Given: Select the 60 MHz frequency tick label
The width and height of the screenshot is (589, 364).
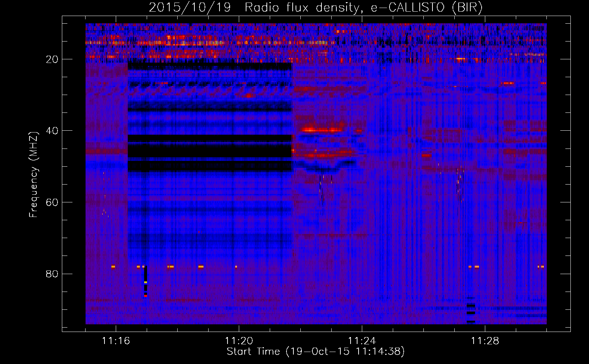Looking at the screenshot, I should click(52, 202).
